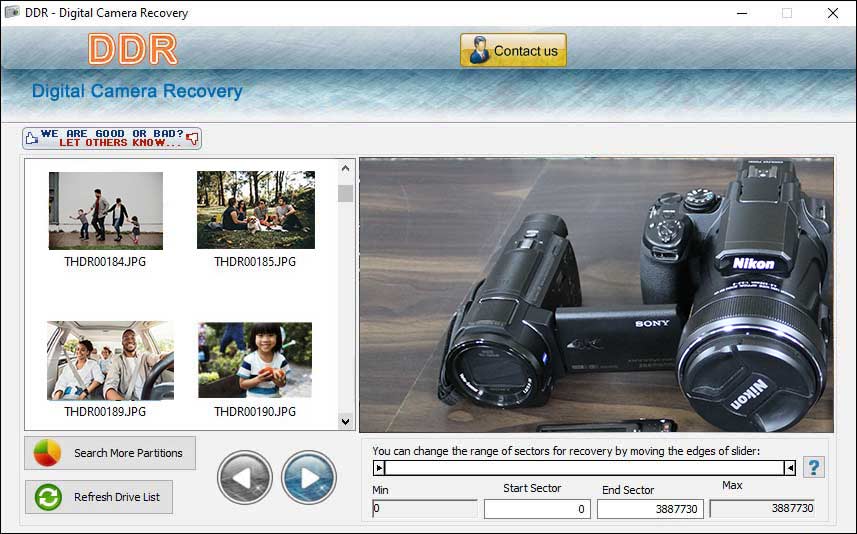857x534 pixels.
Task: Click the thumbs-down icon on feedback banner
Action: tap(192, 138)
